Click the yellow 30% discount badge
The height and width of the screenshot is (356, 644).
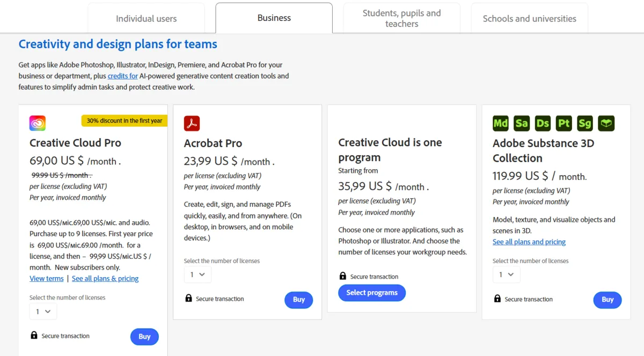coord(124,121)
